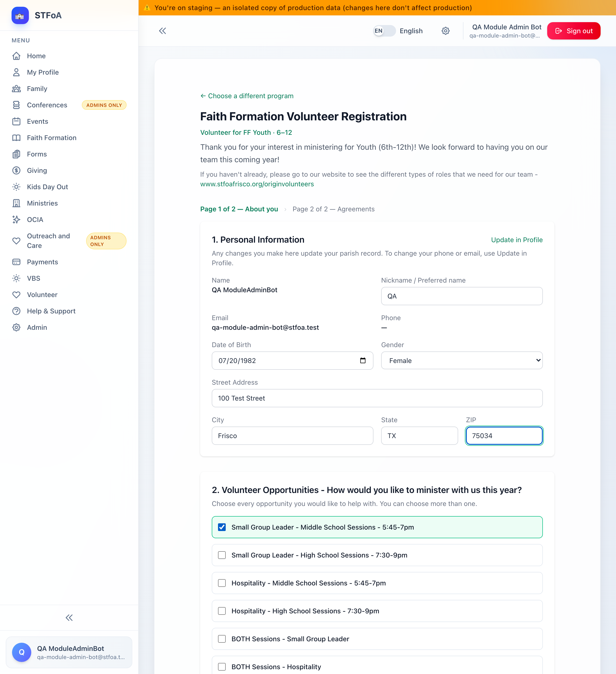Screen dimensions: 616x674
Task: Check Hospitality Middle School Sessions 5:45-7pm
Action: coord(222,583)
